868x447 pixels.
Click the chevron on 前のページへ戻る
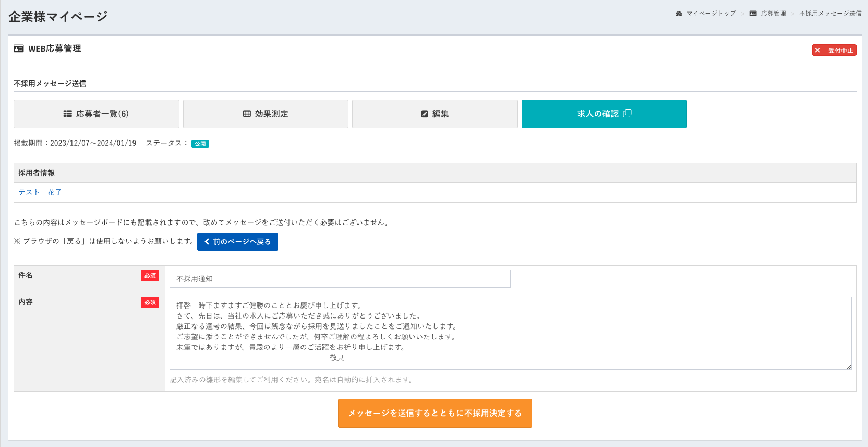coord(207,242)
